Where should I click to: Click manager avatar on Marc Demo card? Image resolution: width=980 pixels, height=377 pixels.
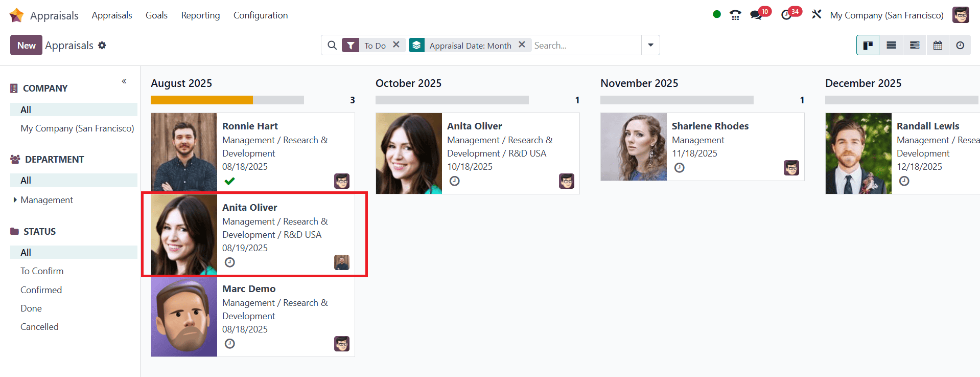342,344
